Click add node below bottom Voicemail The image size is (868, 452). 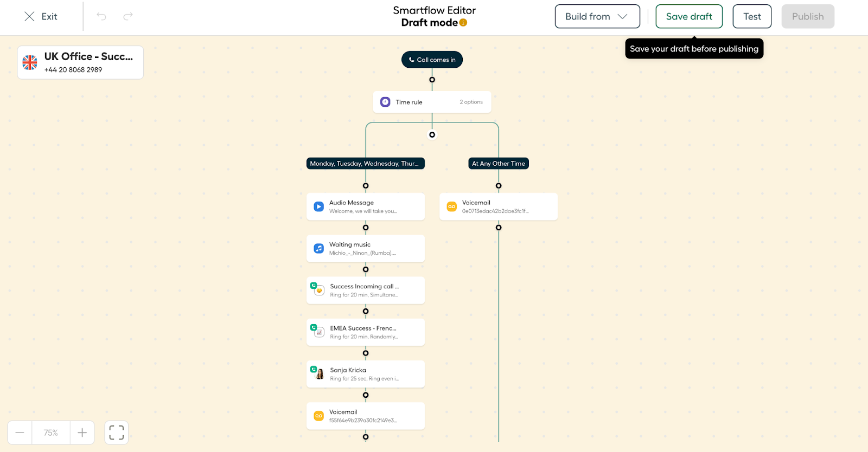366,437
